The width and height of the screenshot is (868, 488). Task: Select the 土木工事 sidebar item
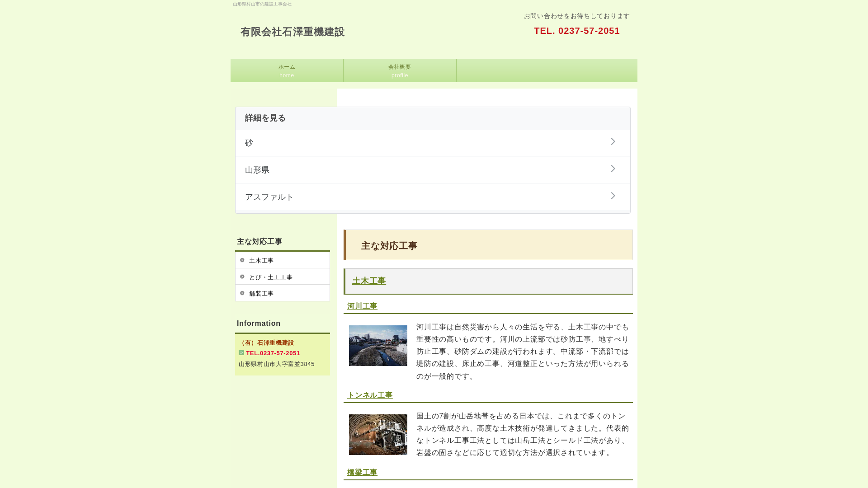[x=261, y=260]
